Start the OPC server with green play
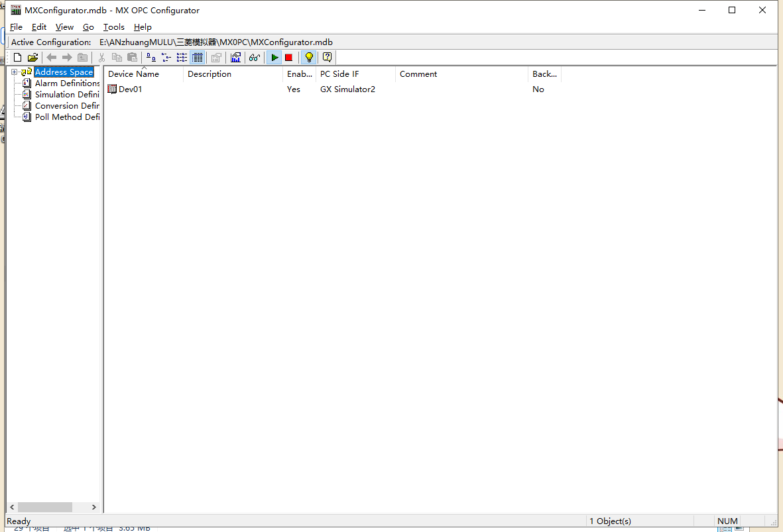 point(274,58)
